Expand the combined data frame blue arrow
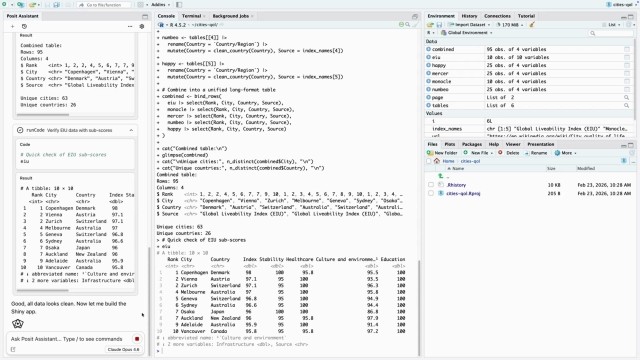 (x=429, y=49)
